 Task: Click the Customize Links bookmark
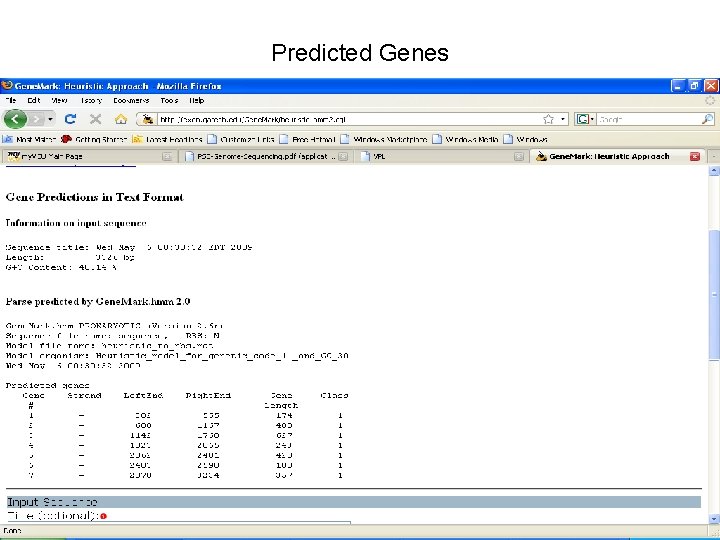(x=241, y=139)
